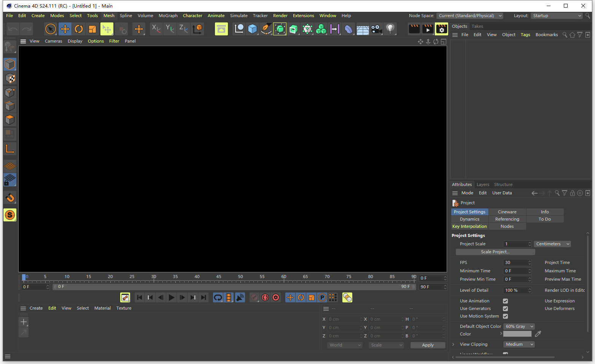Open the MoGraph Cloner icon
595x364 pixels.
(321, 29)
